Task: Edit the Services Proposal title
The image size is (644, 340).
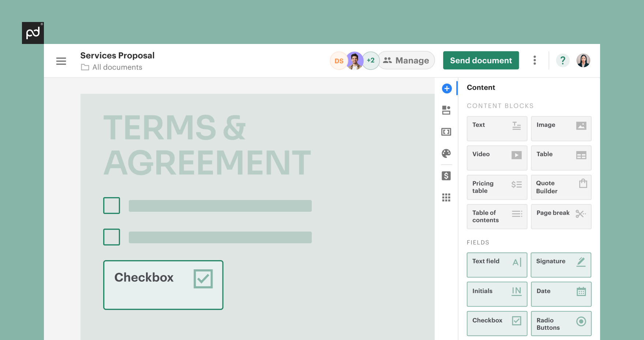Action: (117, 55)
